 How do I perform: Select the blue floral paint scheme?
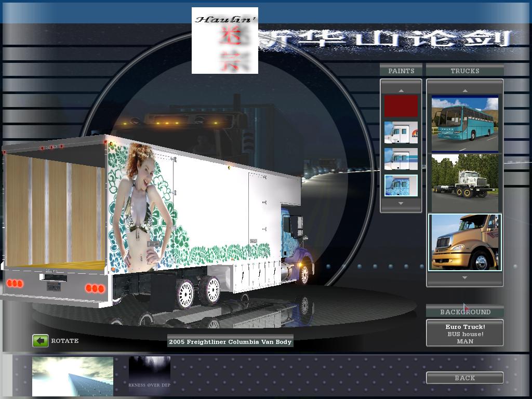[401, 185]
